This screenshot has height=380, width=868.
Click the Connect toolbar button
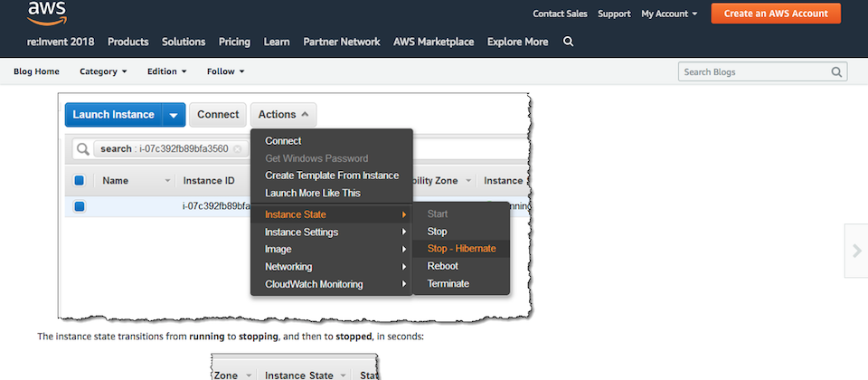click(x=218, y=115)
